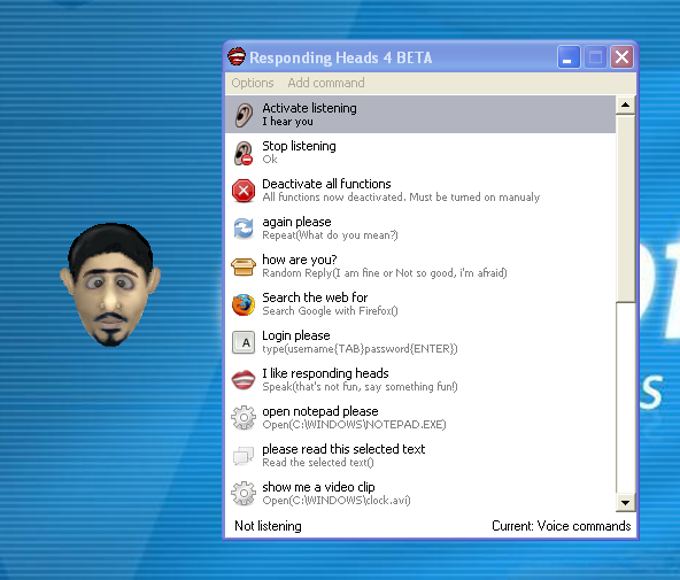Click the scrollbar thumb of the command list
This screenshot has width=680, height=580.
(x=625, y=208)
